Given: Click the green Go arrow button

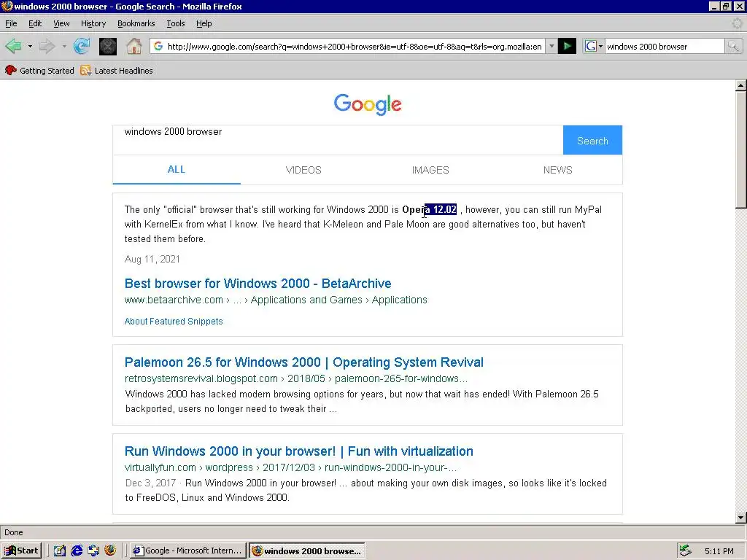Looking at the screenshot, I should pyautogui.click(x=567, y=46).
